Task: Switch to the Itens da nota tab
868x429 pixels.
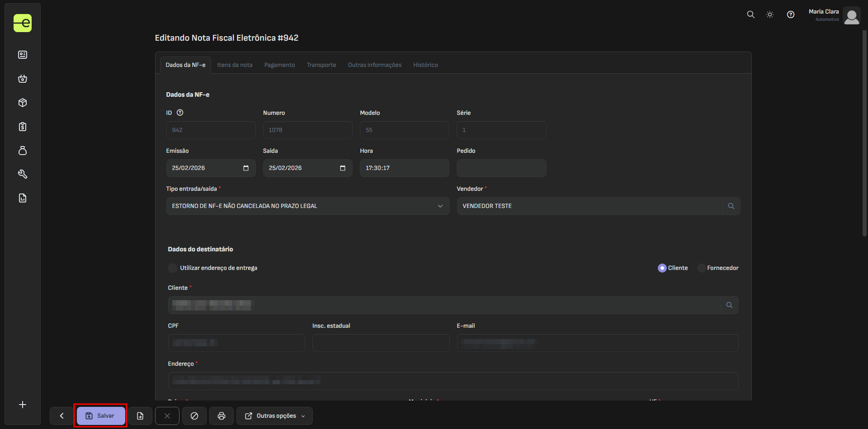Action: pyautogui.click(x=235, y=65)
